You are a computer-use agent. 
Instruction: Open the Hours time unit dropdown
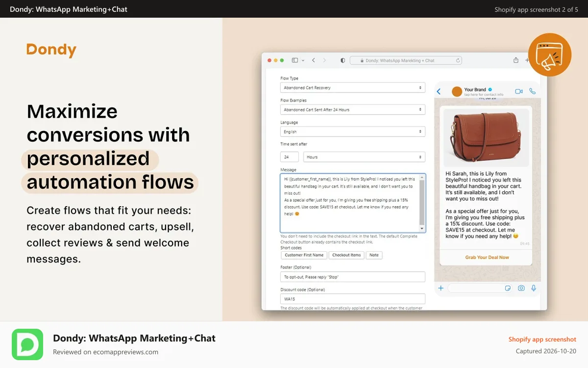(x=364, y=157)
